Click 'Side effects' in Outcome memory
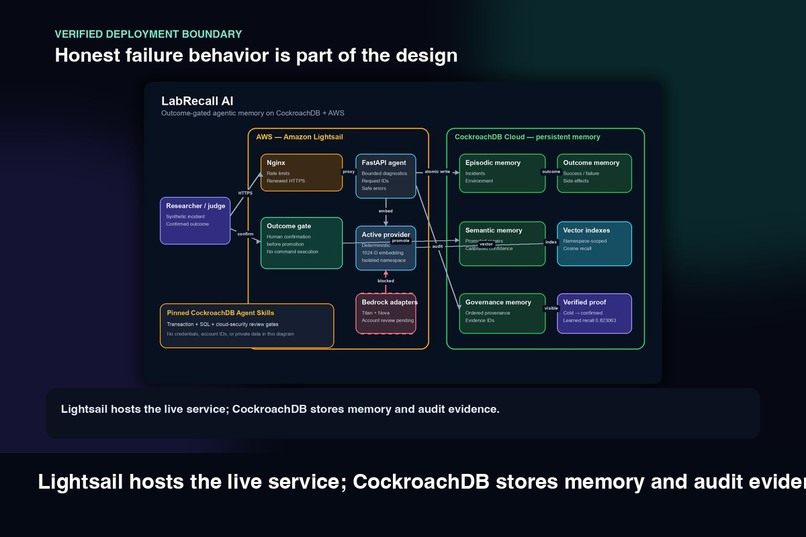806x537 pixels. 576,181
